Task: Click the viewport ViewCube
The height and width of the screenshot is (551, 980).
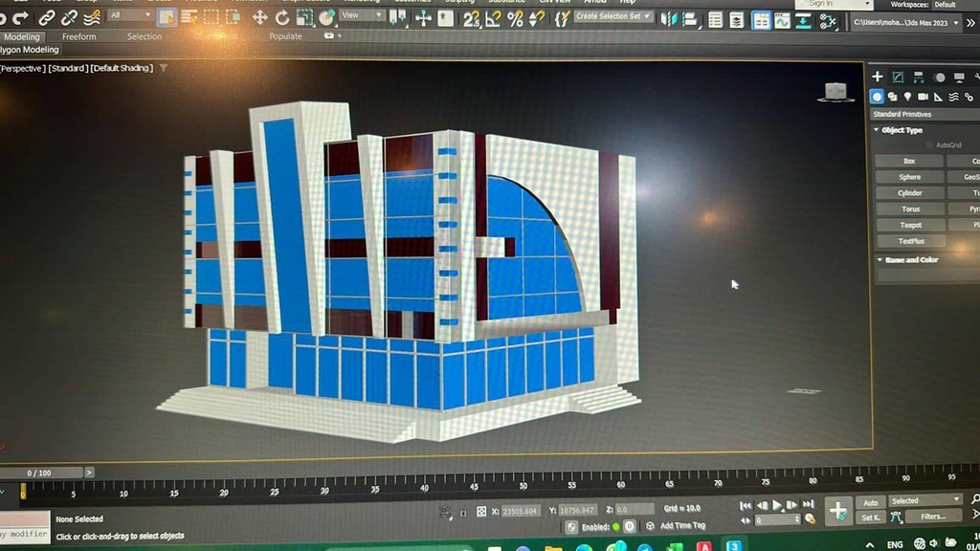Action: pos(835,93)
